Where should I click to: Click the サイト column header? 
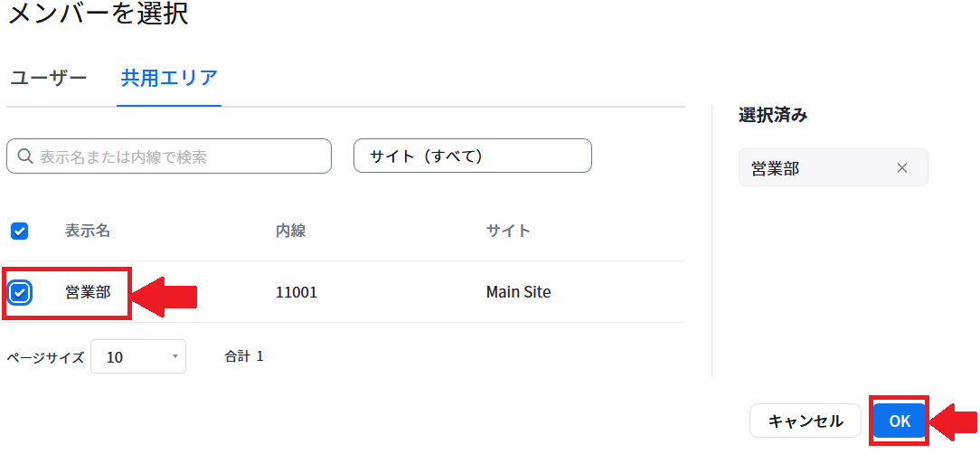508,231
